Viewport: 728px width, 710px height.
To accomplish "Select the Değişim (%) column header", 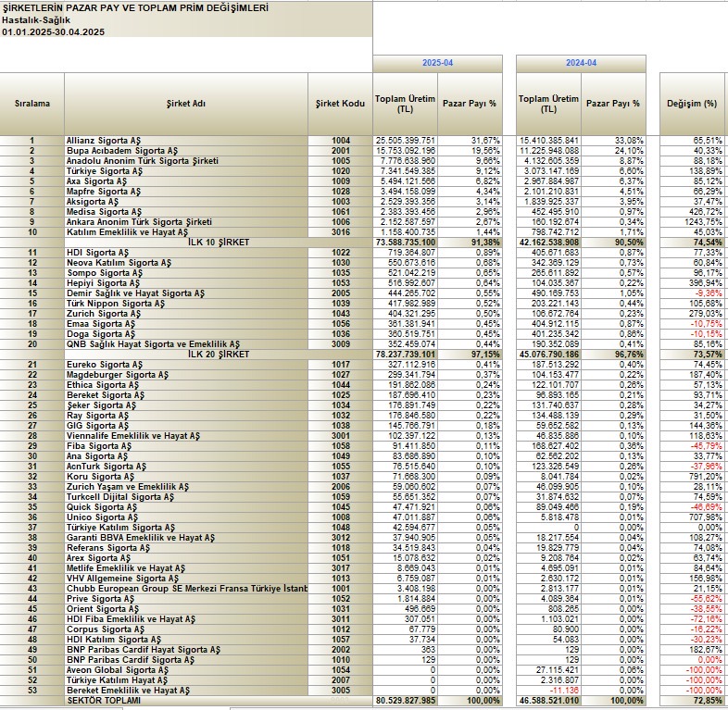I will [x=692, y=104].
